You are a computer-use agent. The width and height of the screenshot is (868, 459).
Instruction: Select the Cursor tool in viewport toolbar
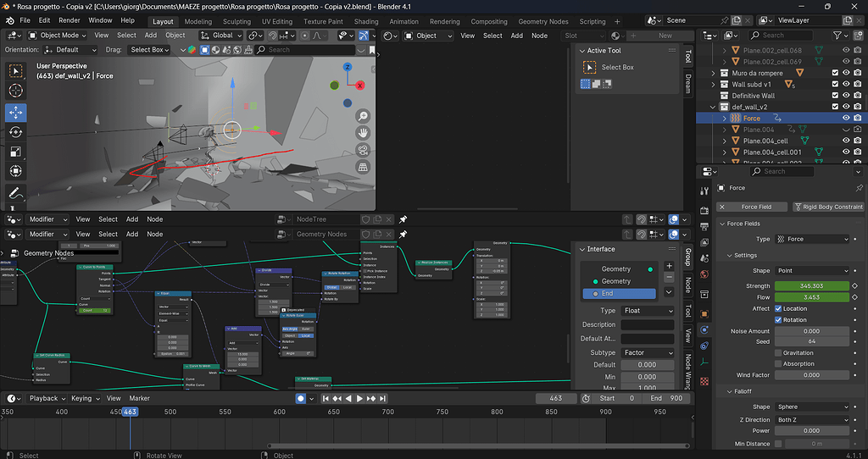click(15, 91)
